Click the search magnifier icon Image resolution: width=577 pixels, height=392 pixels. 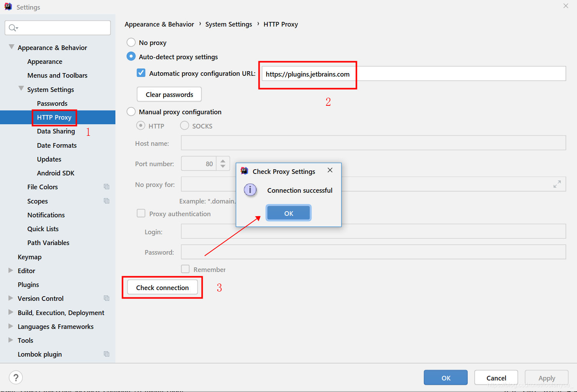[x=12, y=28]
